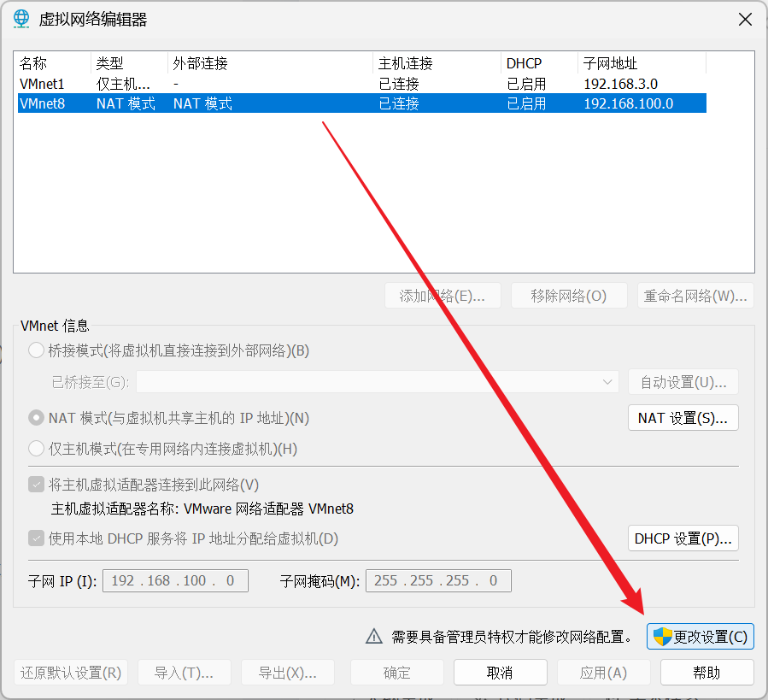
Task: Click the Help (帮助) button
Action: click(706, 673)
